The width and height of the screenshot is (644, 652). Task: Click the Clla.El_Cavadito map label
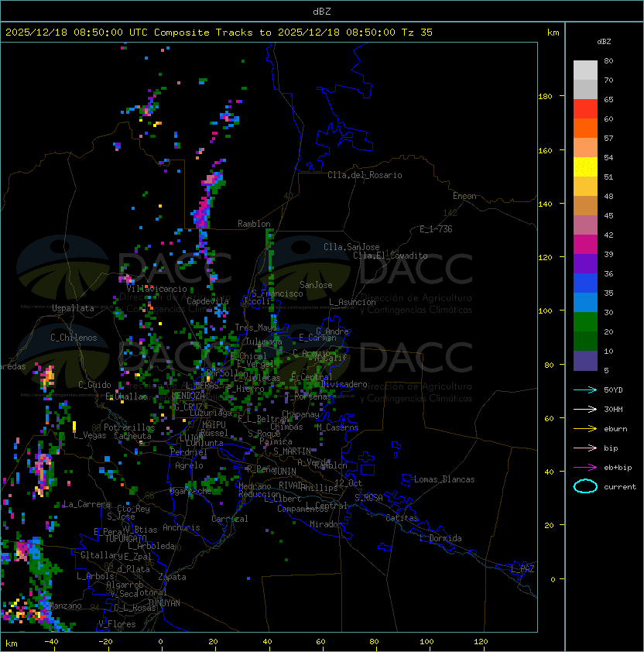click(390, 256)
